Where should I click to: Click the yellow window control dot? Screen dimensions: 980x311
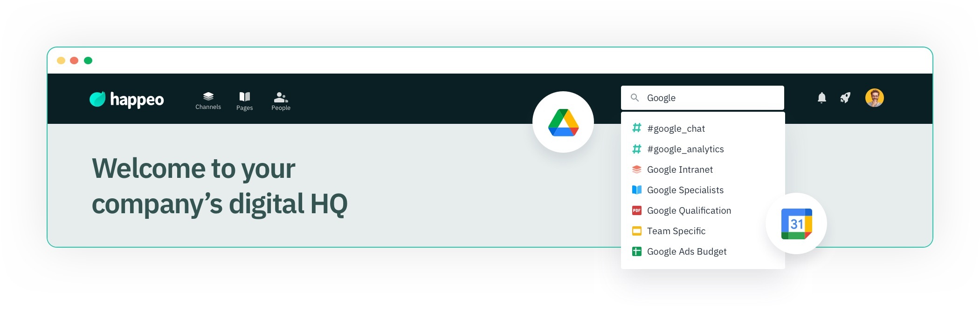(x=61, y=61)
